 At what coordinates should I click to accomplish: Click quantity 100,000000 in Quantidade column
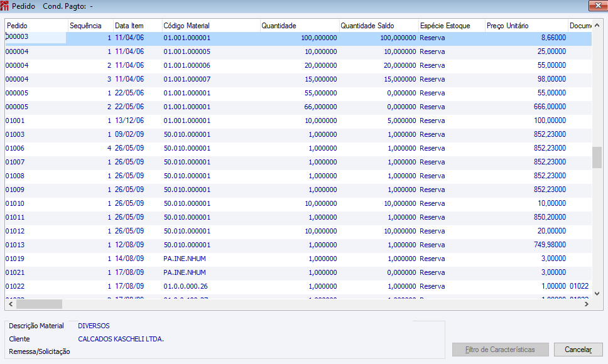[x=319, y=38]
